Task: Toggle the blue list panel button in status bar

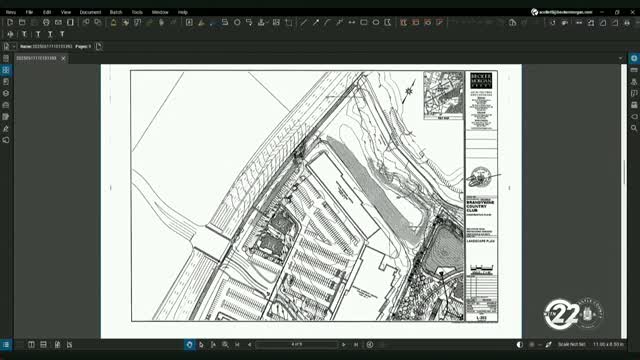Action: click(x=6, y=344)
